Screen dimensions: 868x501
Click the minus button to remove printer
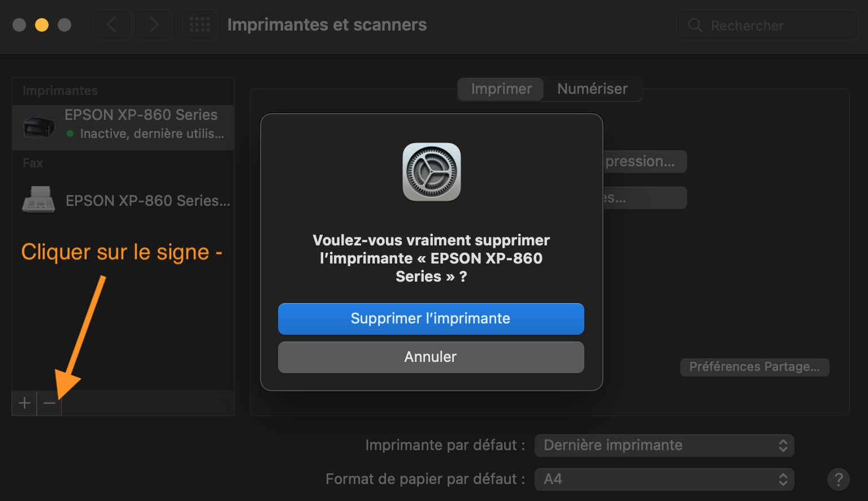point(49,403)
